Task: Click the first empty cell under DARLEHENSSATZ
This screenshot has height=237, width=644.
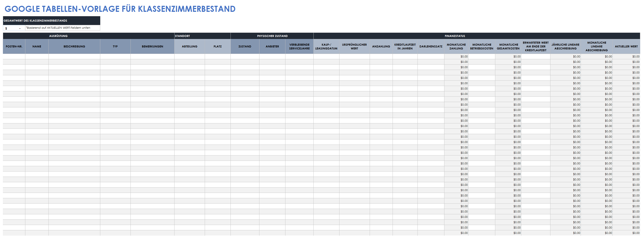Action: [x=431, y=57]
